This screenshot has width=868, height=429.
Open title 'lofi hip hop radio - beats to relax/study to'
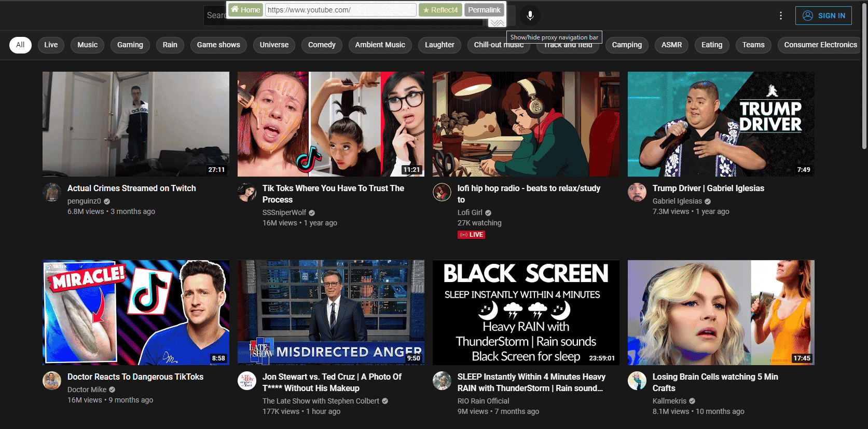point(529,194)
